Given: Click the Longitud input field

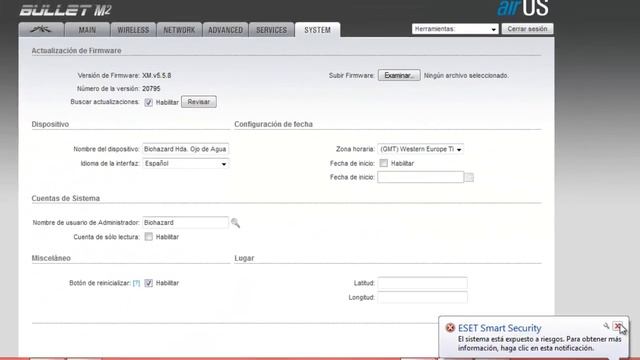Looking at the screenshot, I should click(x=422, y=297).
